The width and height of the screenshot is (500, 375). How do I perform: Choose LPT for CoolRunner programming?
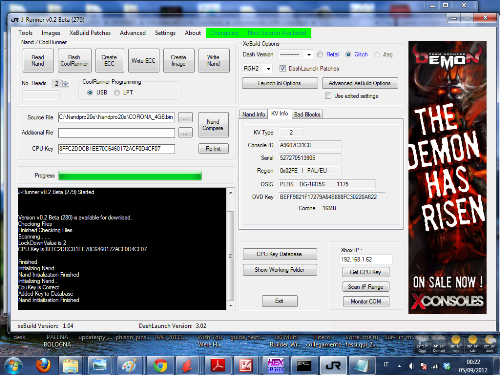[117, 93]
